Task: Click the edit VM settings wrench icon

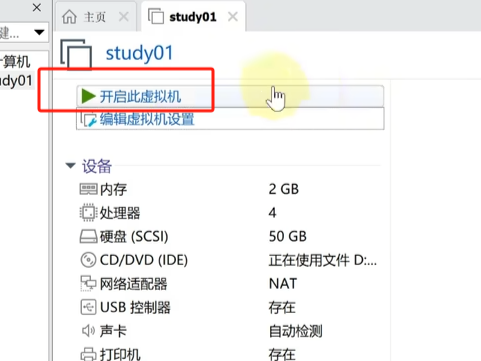Action: 88,120
